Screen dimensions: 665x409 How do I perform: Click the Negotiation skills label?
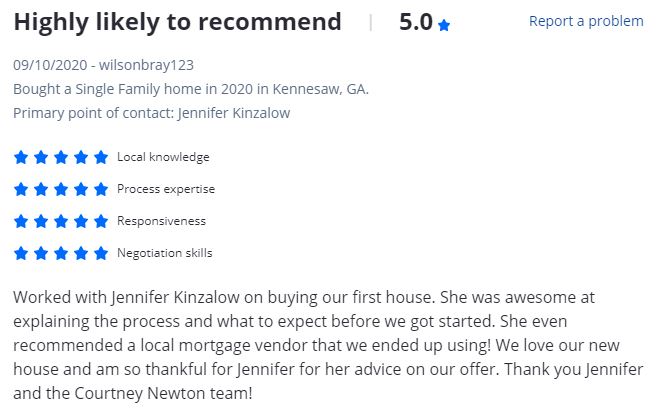(165, 253)
